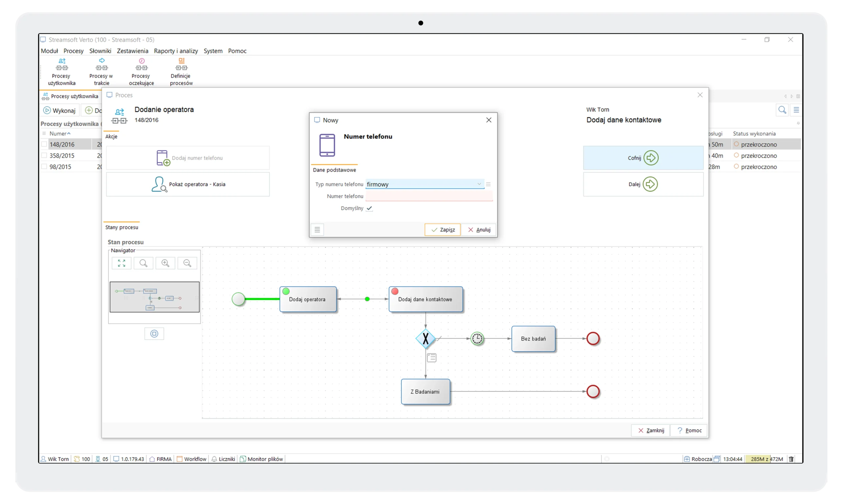Open Procesy użytkownika from the toolbar
Screen dimensions: 841x504
[x=61, y=71]
